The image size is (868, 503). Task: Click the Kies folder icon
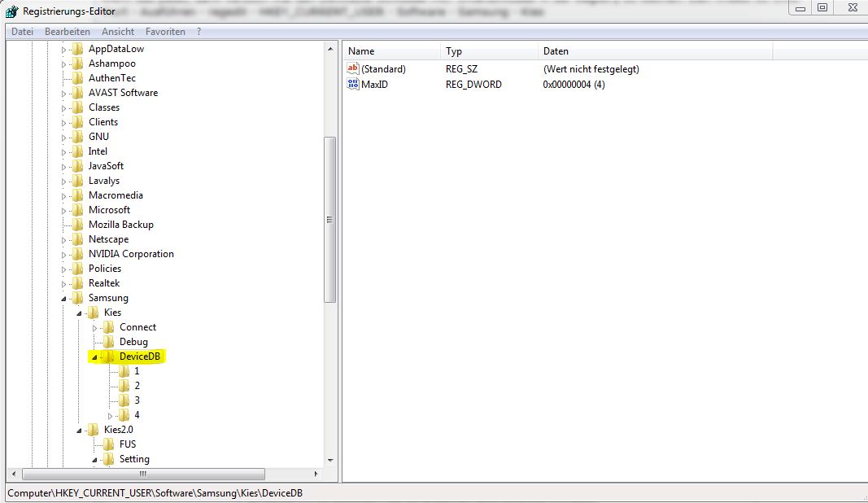[x=94, y=313]
